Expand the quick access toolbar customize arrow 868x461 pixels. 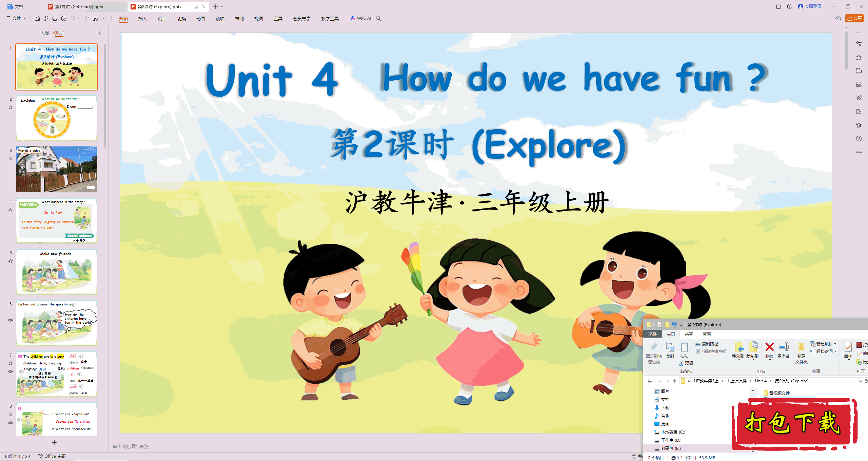pyautogui.click(x=104, y=18)
